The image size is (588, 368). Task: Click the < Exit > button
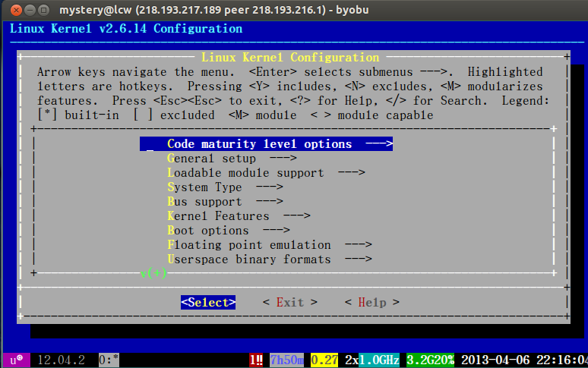290,302
